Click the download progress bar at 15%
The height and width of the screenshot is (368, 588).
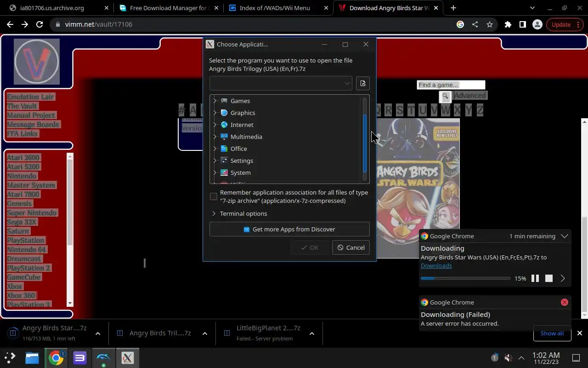point(465,278)
